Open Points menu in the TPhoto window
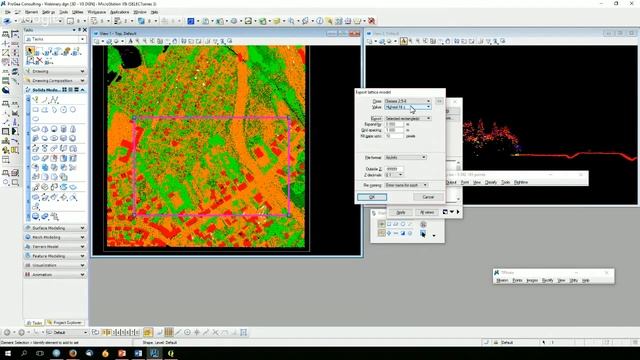The image size is (640, 360). [517, 281]
